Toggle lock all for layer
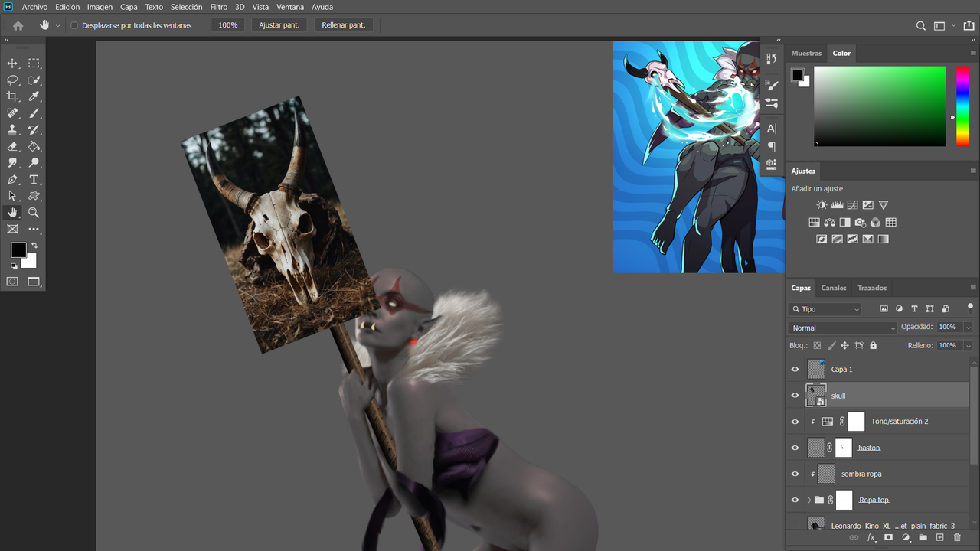The image size is (980, 551). (873, 345)
